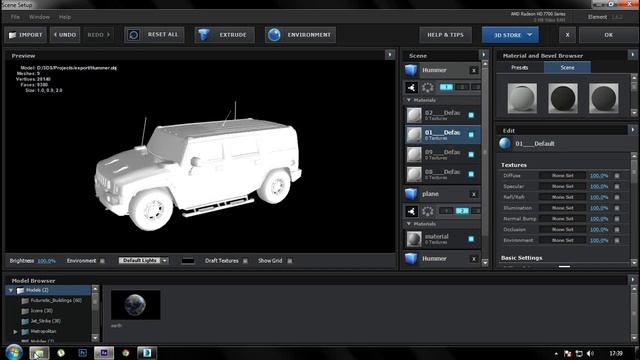The width and height of the screenshot is (640, 360).
Task: Toggle the 01___Default material checkbox
Action: (x=471, y=135)
